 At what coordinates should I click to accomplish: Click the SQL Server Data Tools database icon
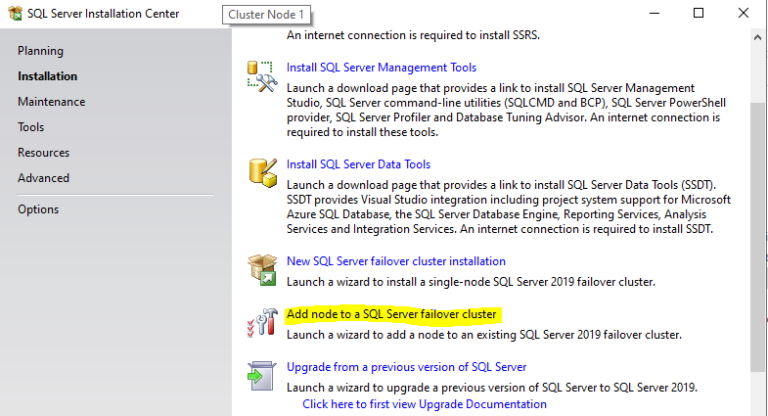(261, 173)
